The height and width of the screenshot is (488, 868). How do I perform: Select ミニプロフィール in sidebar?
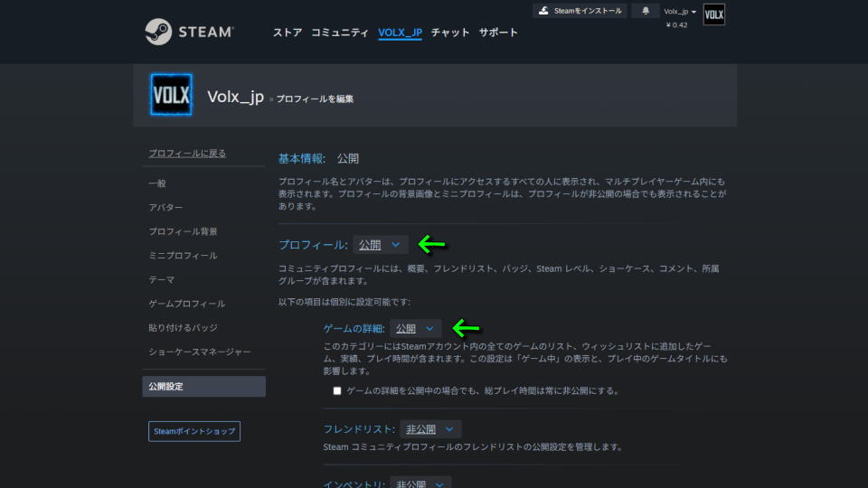point(183,256)
